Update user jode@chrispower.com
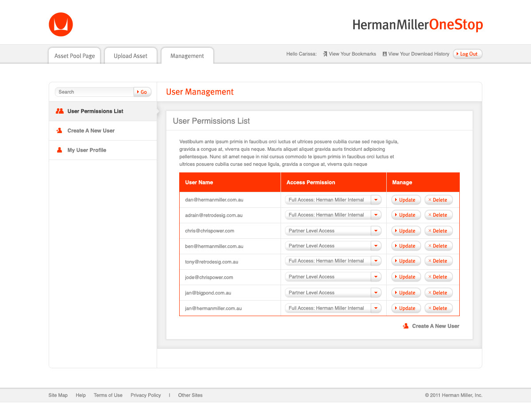Image resolution: width=531 pixels, height=420 pixels. (x=406, y=277)
